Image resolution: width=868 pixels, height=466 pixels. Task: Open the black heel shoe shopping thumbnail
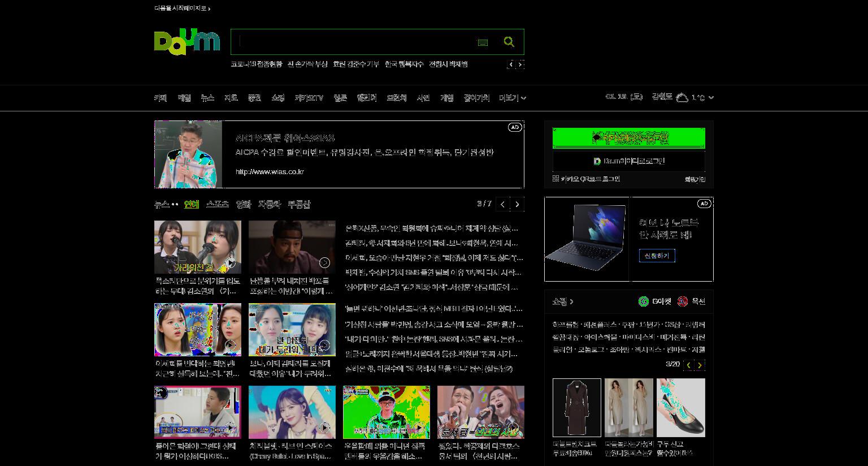[680, 408]
